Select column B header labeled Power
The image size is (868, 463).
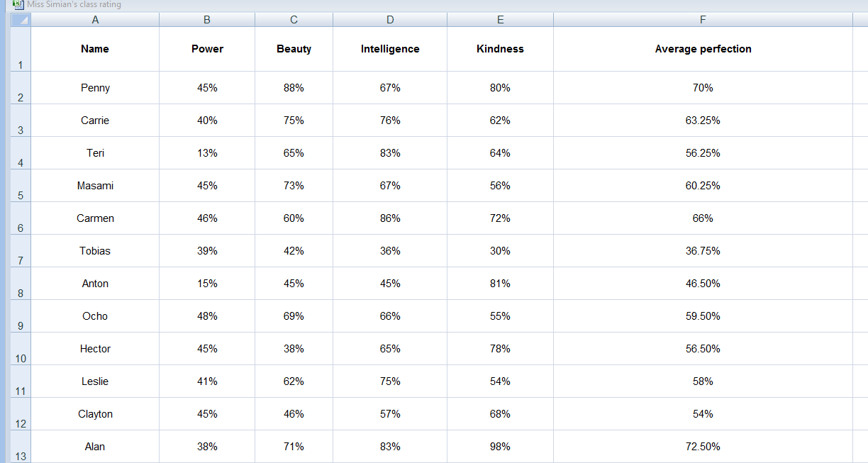206,19
